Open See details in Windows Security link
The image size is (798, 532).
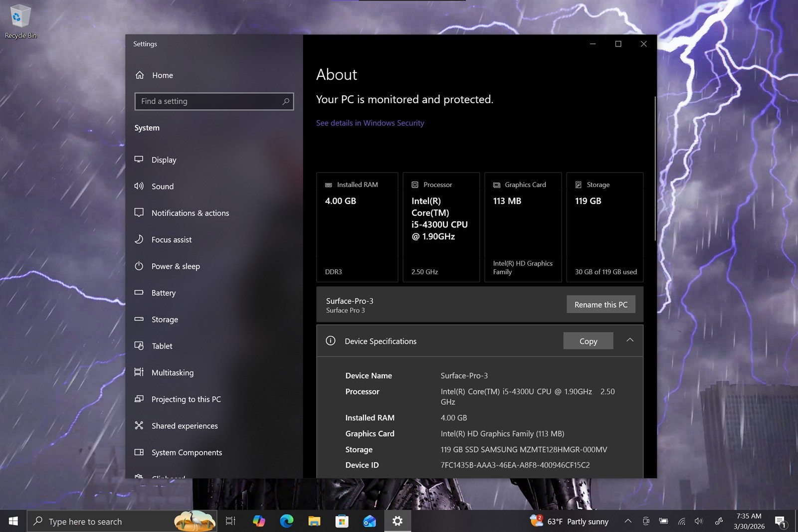coord(370,123)
